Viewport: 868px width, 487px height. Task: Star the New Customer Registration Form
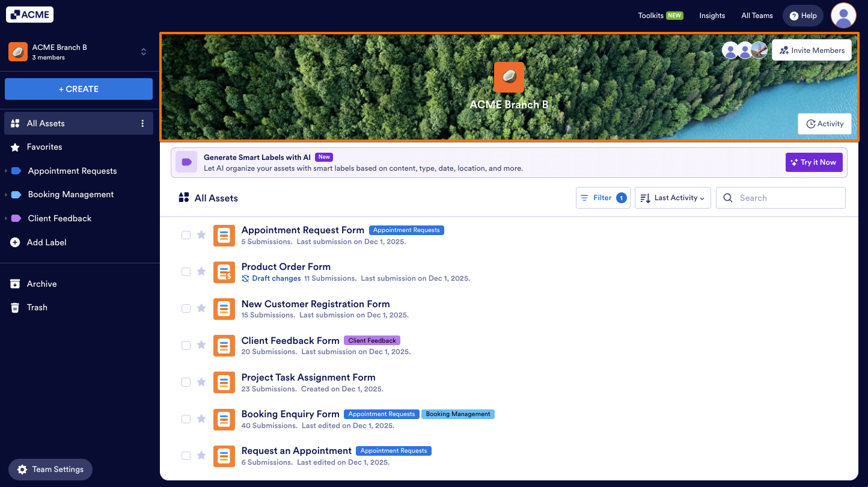(201, 308)
